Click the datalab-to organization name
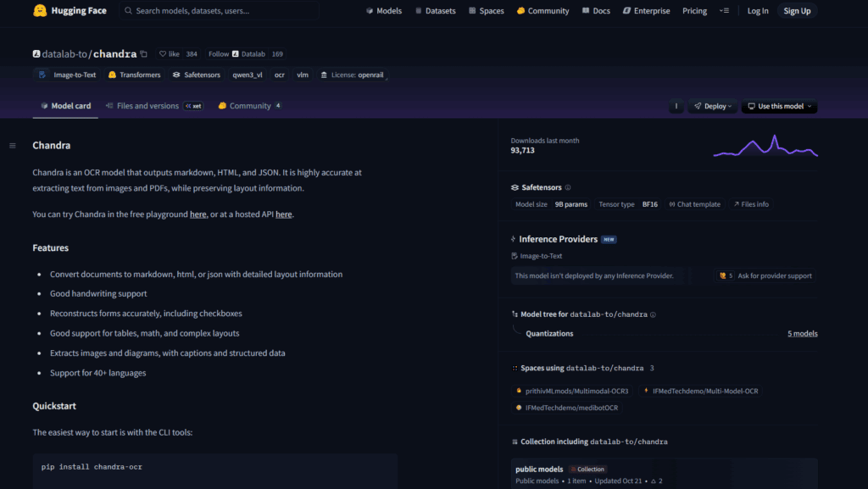The width and height of the screenshot is (868, 489). tap(64, 53)
